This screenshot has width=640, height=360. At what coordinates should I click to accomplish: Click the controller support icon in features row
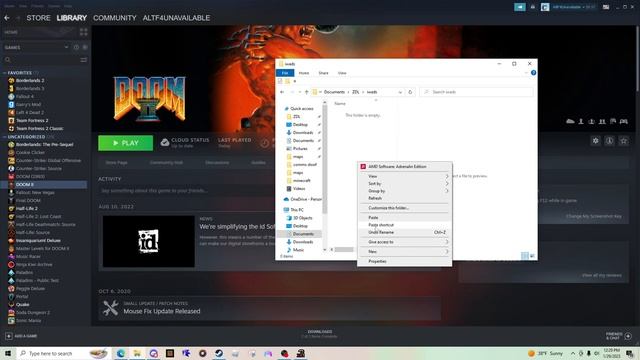click(x=624, y=121)
